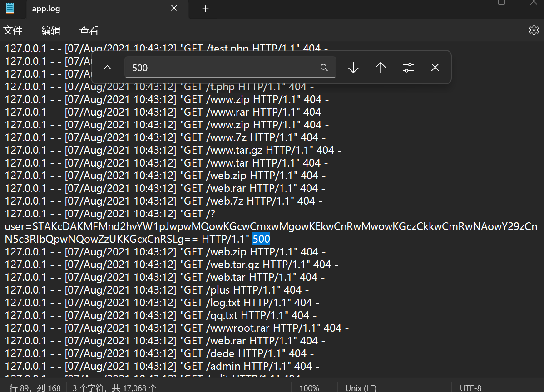Close the app.log tab

pos(174,9)
